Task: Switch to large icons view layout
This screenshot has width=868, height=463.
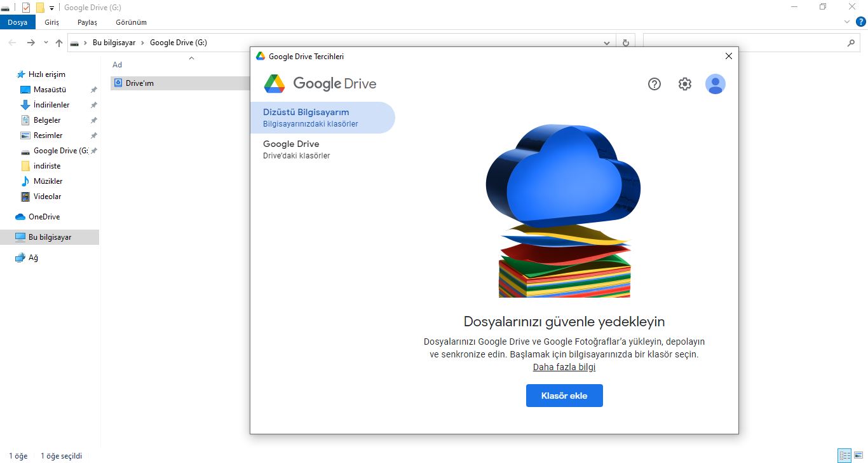Action: 858,455
